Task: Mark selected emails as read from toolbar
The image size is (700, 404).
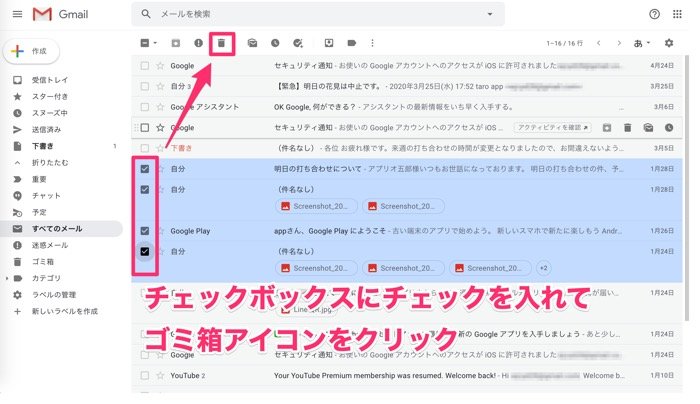Action: tap(252, 43)
